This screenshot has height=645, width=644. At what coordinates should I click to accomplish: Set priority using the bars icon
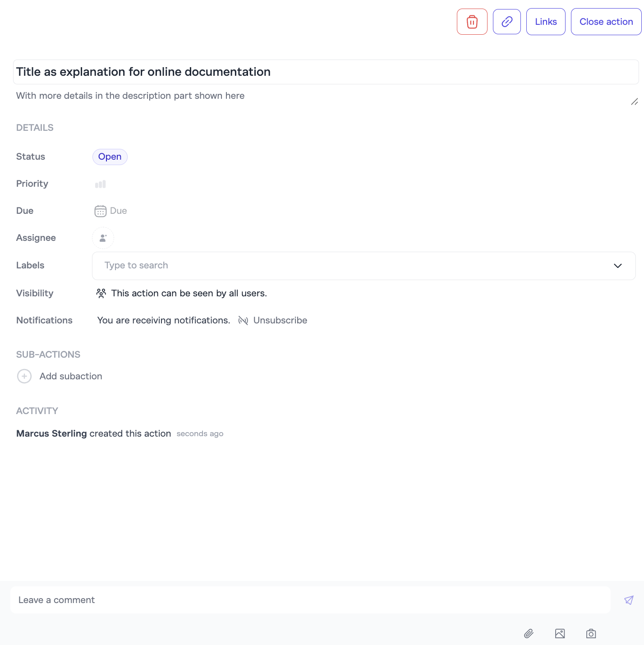click(100, 184)
